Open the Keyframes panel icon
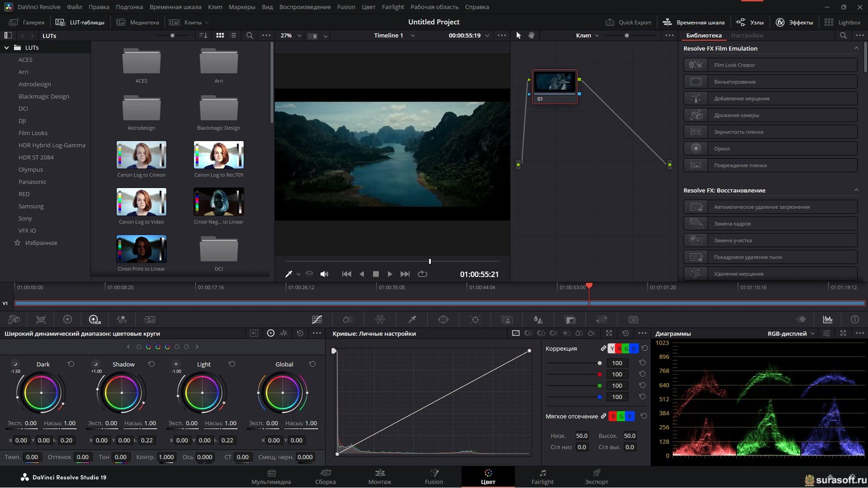Viewport: 868px width, 488px height. [801, 320]
